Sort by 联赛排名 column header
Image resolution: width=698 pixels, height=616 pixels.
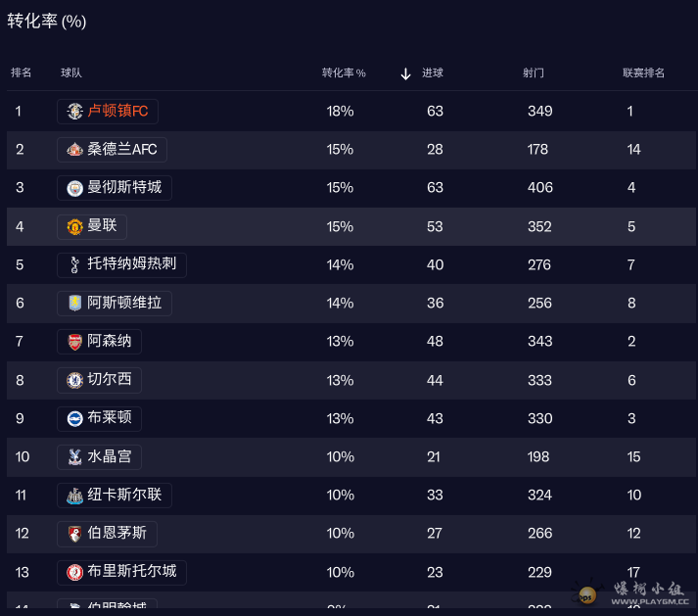(643, 73)
